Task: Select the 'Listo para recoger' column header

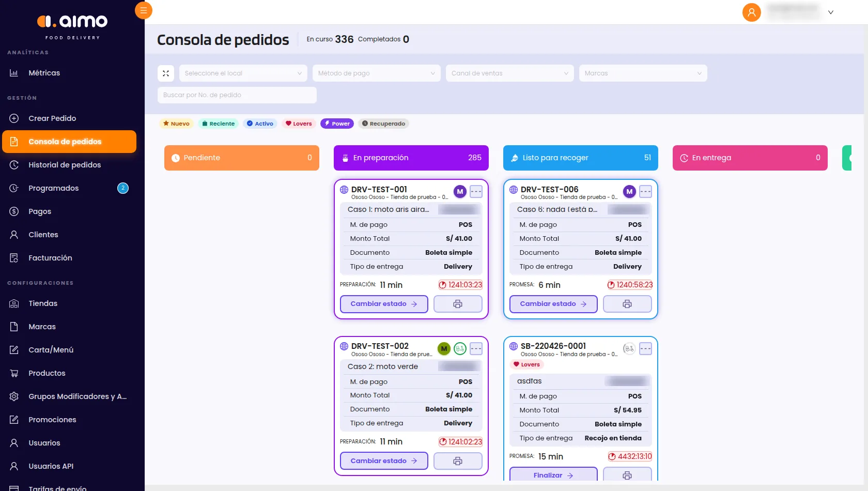Action: tap(581, 158)
